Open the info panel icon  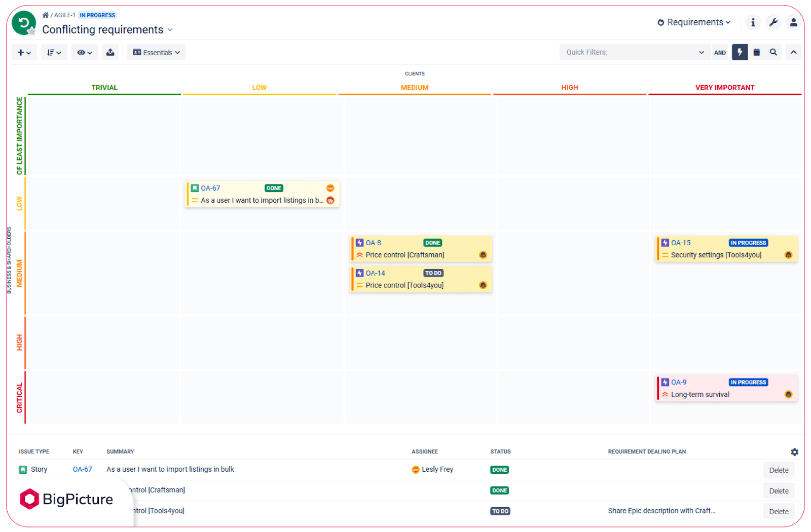coord(753,22)
